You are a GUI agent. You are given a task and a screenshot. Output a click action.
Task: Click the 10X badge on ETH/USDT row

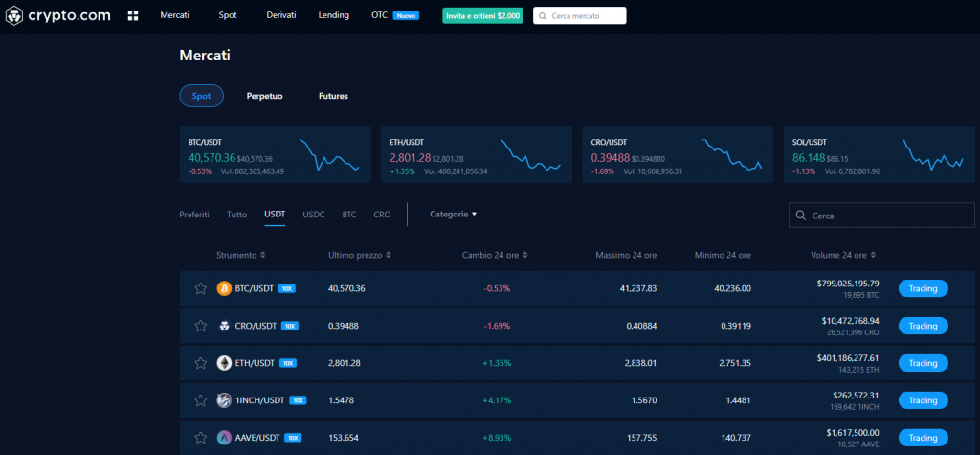[x=287, y=363]
